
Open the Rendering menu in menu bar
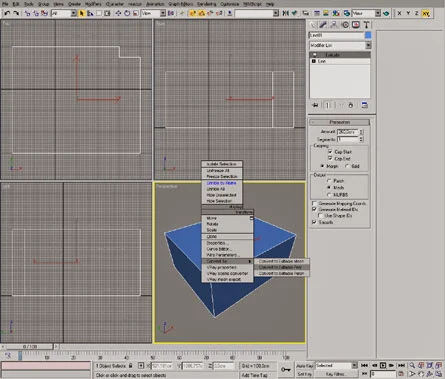tap(206, 4)
